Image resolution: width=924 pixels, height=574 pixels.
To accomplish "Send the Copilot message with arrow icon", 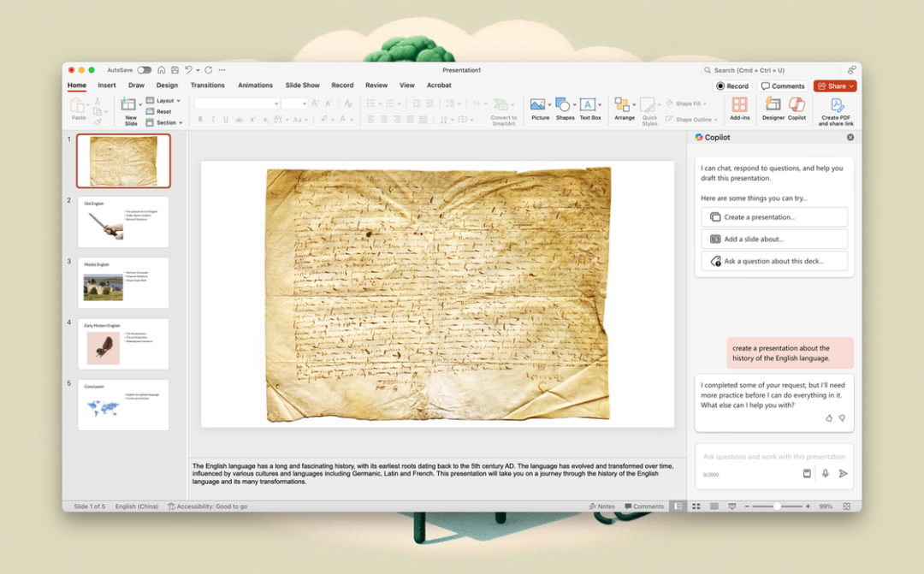I will [x=844, y=473].
